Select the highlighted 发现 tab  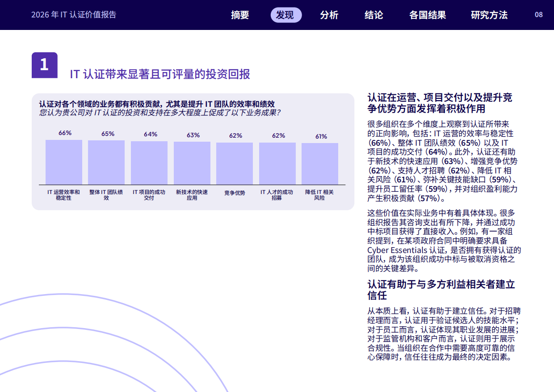[x=286, y=15]
